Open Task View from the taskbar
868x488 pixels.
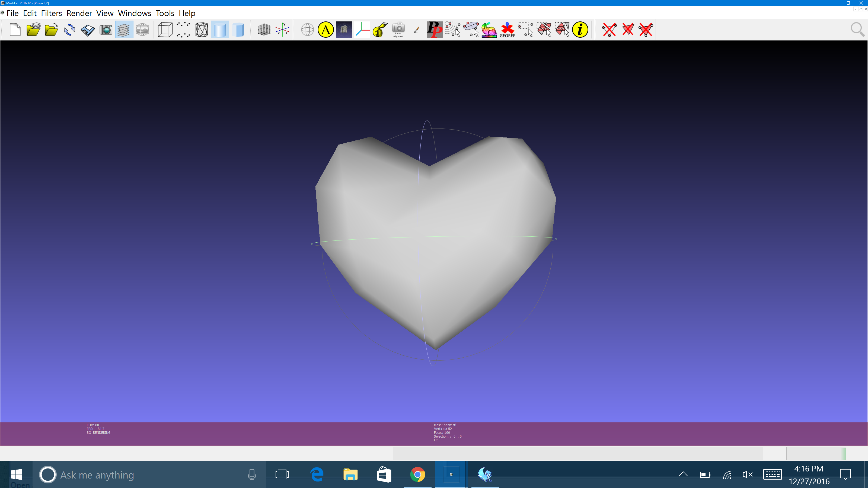(282, 474)
